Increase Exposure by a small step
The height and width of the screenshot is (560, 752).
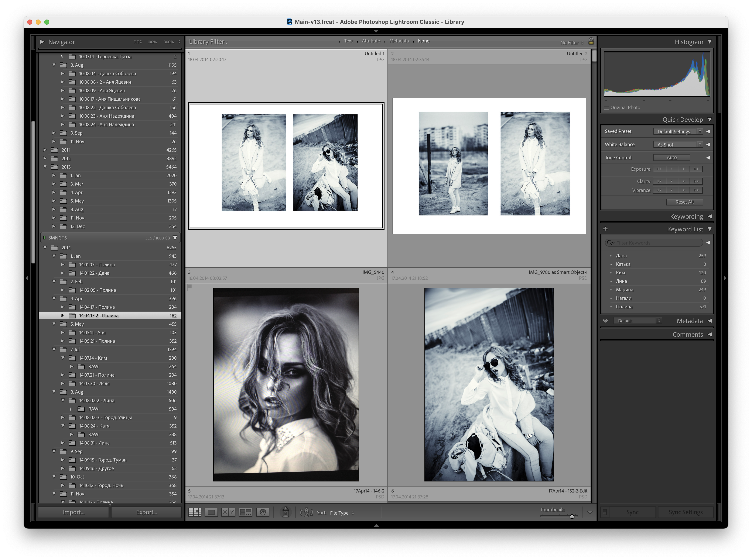[x=684, y=169]
